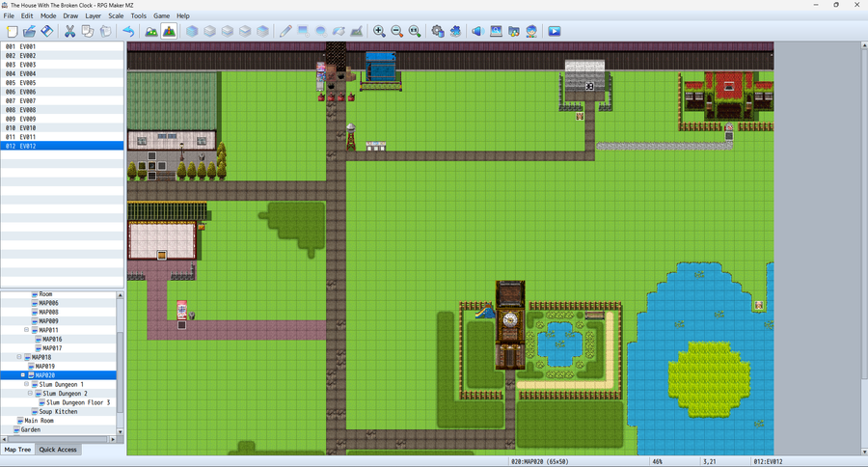Select EV001 in the event list

pyautogui.click(x=62, y=46)
